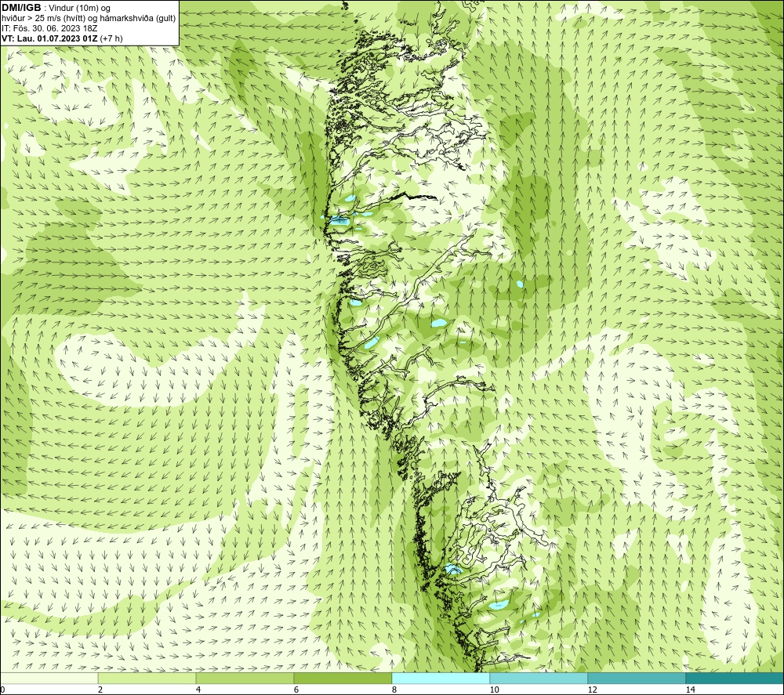Click the darkest teal segment above 14
Screen dimensions: 784x695
pos(735,678)
